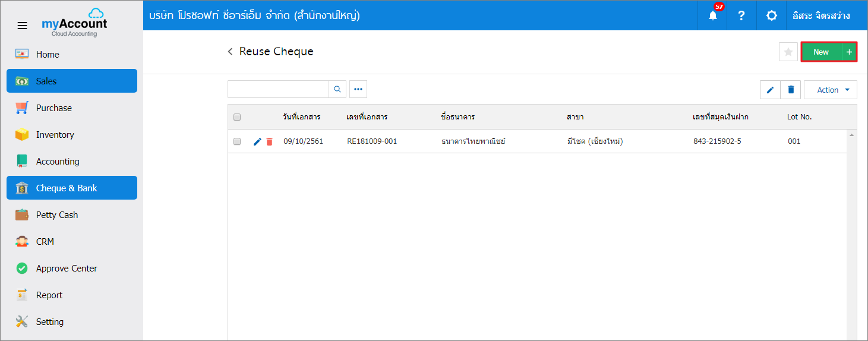Image resolution: width=868 pixels, height=341 pixels.
Task: Open the Inventory menu
Action: pos(72,134)
